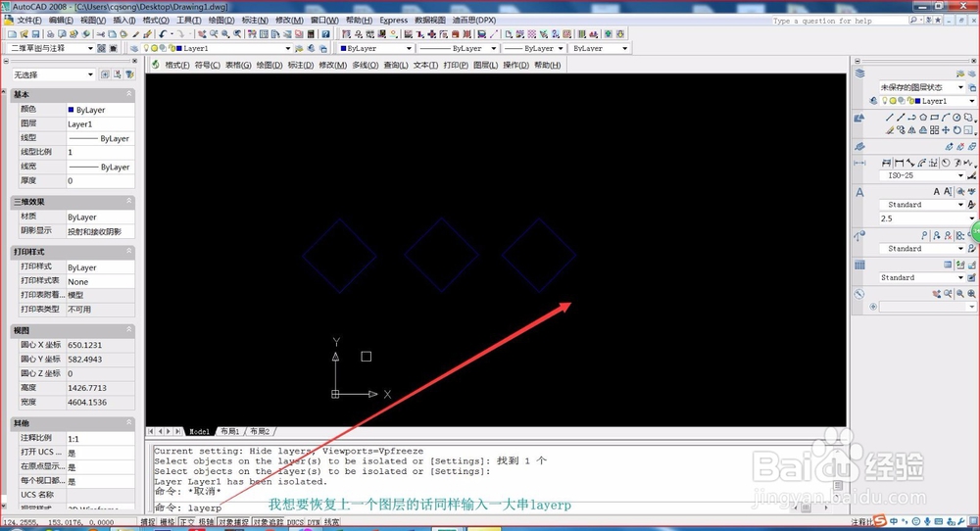Click the large Layers panel icon in the dashboard
The width and height of the screenshot is (980, 531).
click(860, 73)
